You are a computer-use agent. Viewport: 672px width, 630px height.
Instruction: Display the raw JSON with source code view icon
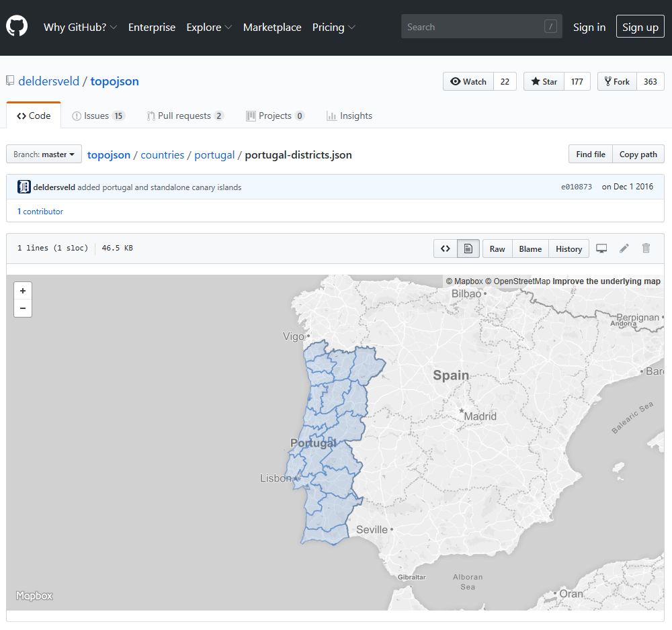tap(445, 248)
